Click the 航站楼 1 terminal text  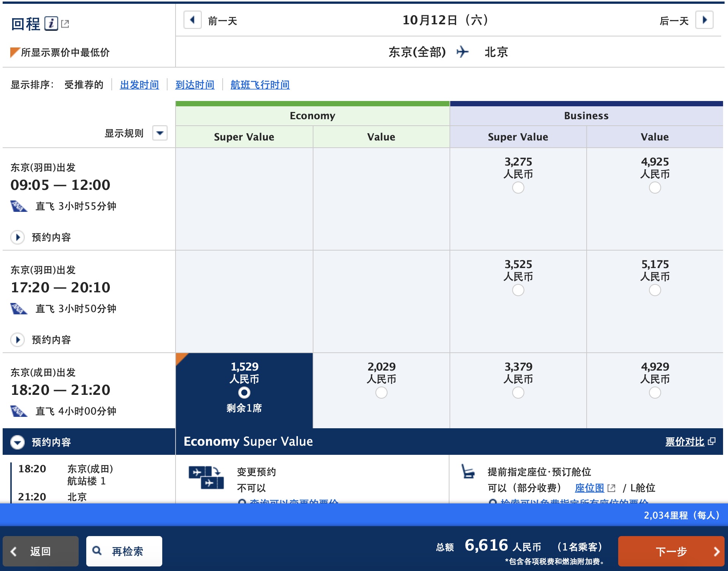[87, 481]
